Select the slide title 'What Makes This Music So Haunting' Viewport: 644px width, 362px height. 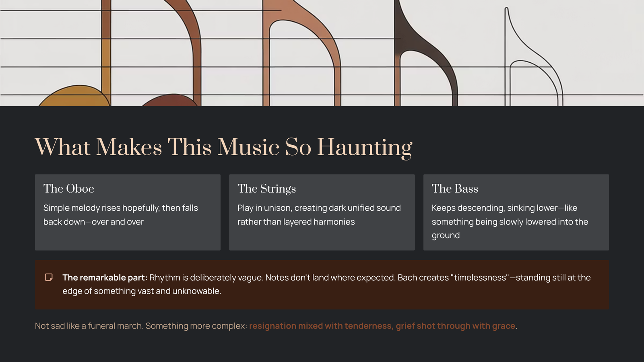(223, 147)
